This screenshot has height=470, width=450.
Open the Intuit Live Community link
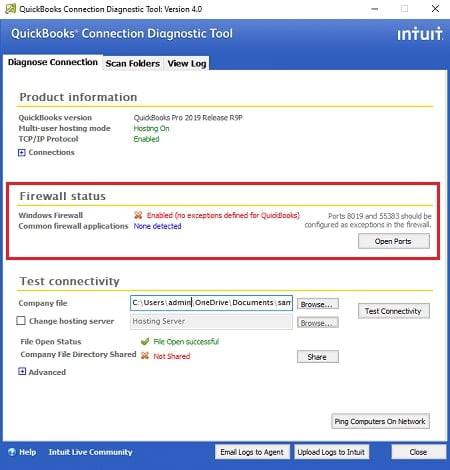[x=90, y=452]
